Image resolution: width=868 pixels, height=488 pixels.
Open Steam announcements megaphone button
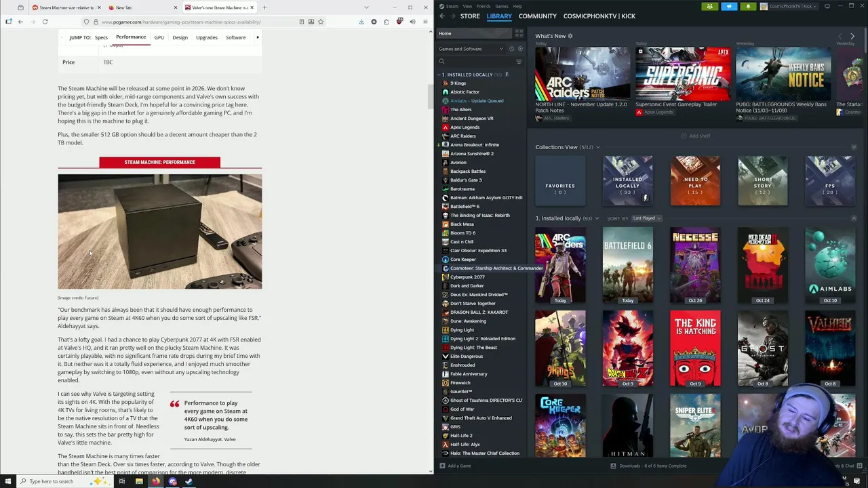729,6
